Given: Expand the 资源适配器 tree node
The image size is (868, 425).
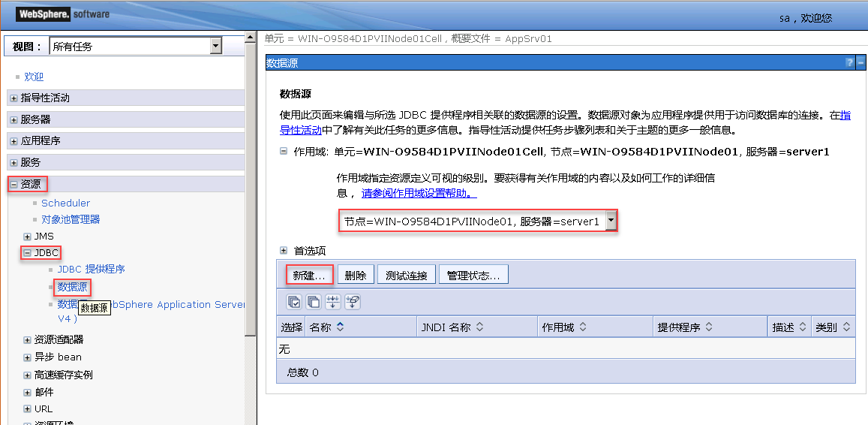Looking at the screenshot, I should (27, 340).
